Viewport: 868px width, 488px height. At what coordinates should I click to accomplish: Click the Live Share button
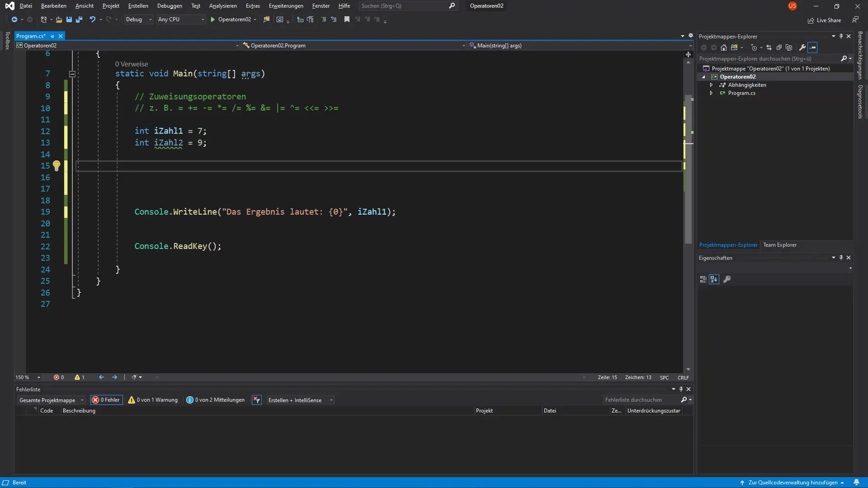click(x=824, y=20)
